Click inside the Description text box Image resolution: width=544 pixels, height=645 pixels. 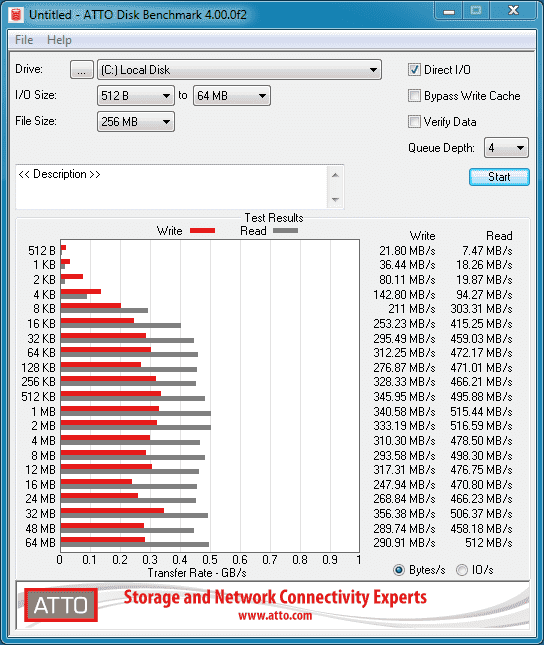click(x=172, y=187)
